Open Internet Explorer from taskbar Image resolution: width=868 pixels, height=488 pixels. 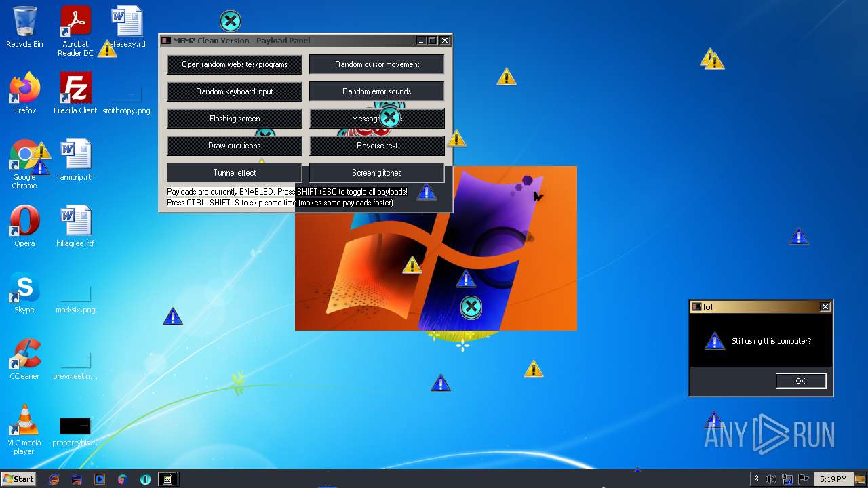[x=54, y=479]
